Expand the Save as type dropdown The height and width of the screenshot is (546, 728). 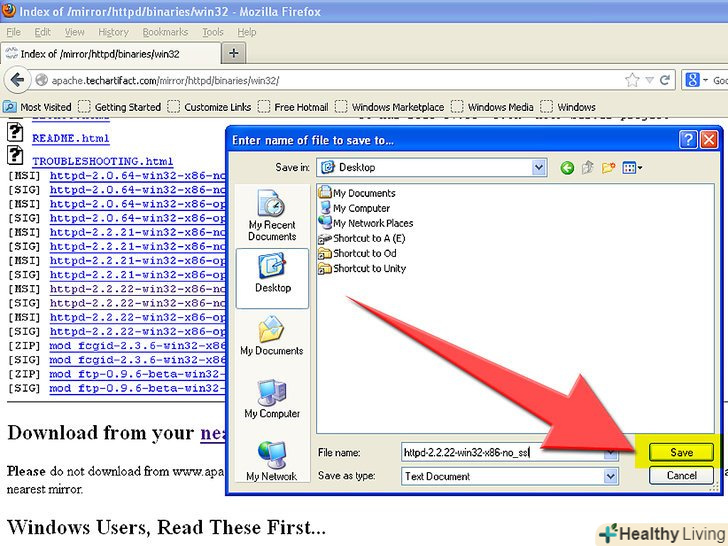click(x=611, y=476)
